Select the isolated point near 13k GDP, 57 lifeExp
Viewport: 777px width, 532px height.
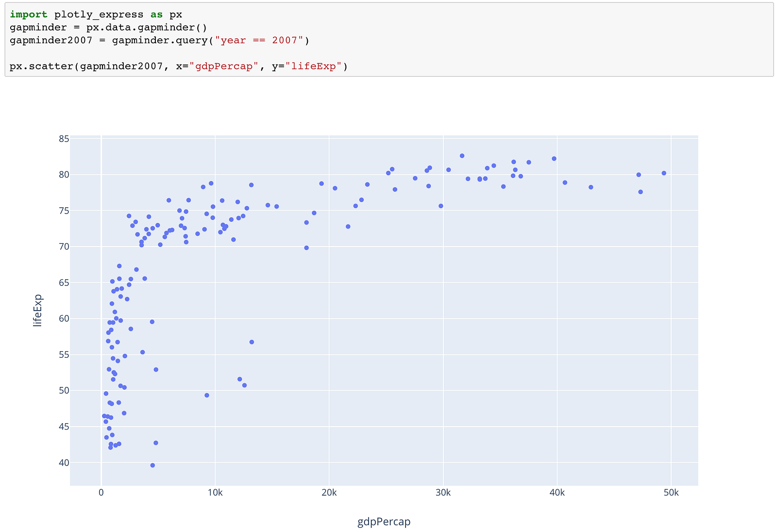pos(252,342)
